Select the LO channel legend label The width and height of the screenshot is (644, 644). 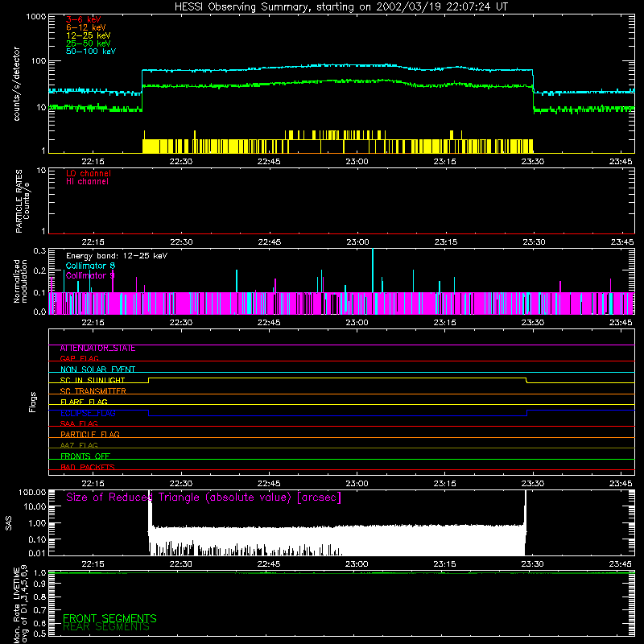coord(89,173)
